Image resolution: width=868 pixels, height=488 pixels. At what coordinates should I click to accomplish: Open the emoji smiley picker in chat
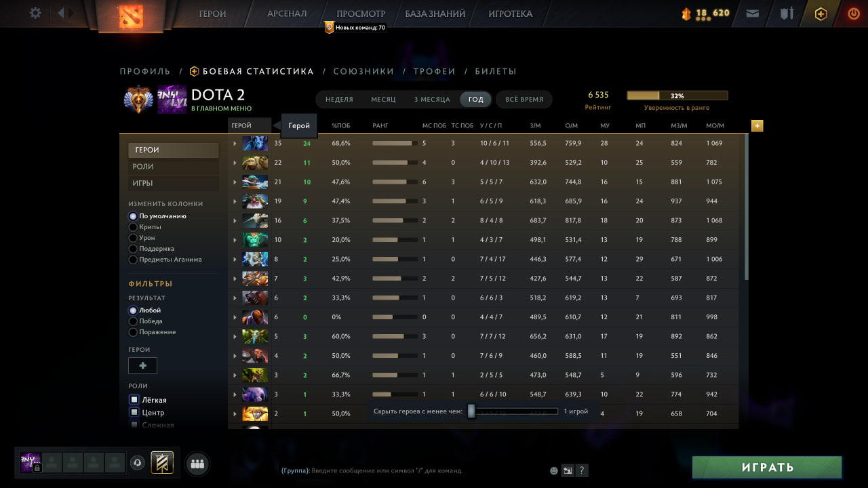coord(554,470)
